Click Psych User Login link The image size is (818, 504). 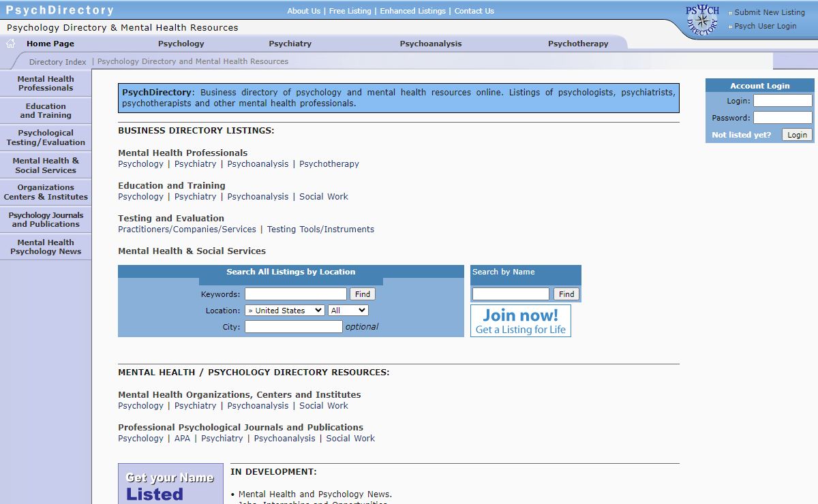pyautogui.click(x=766, y=26)
